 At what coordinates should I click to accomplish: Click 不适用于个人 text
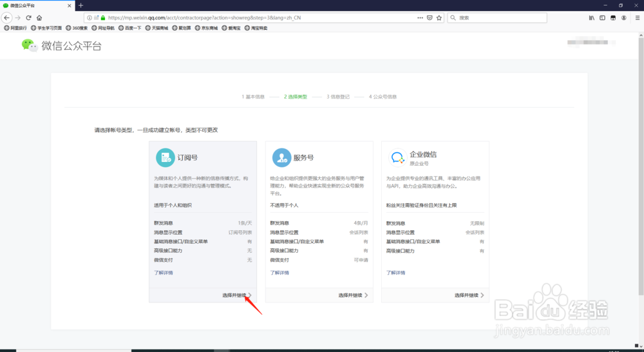tap(284, 205)
